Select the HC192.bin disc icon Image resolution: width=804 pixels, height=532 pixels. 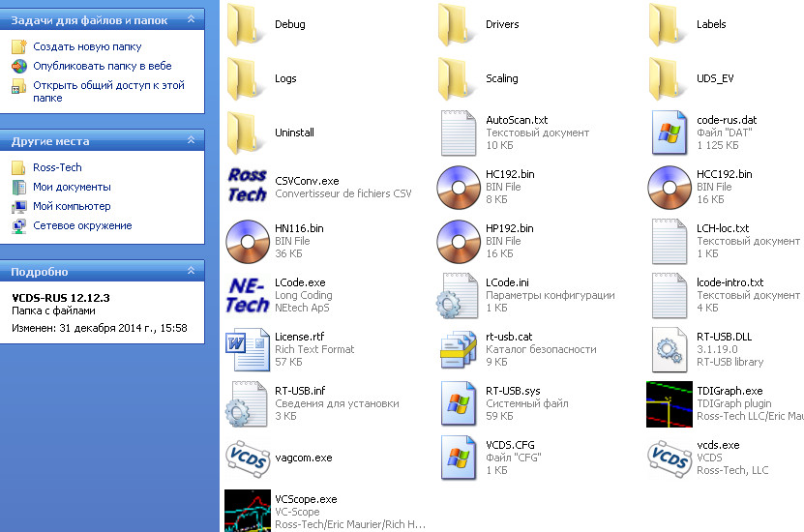pos(459,187)
